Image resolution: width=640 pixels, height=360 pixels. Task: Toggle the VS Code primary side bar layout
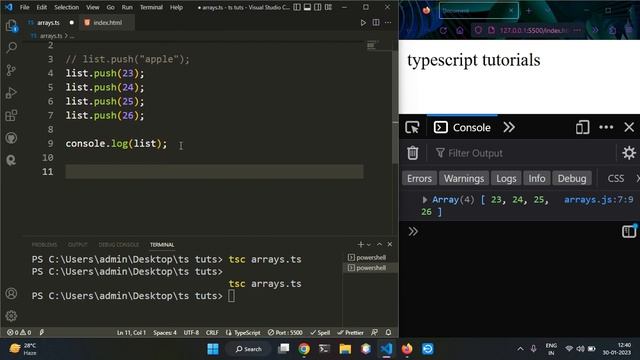pyautogui.click(x=297, y=7)
